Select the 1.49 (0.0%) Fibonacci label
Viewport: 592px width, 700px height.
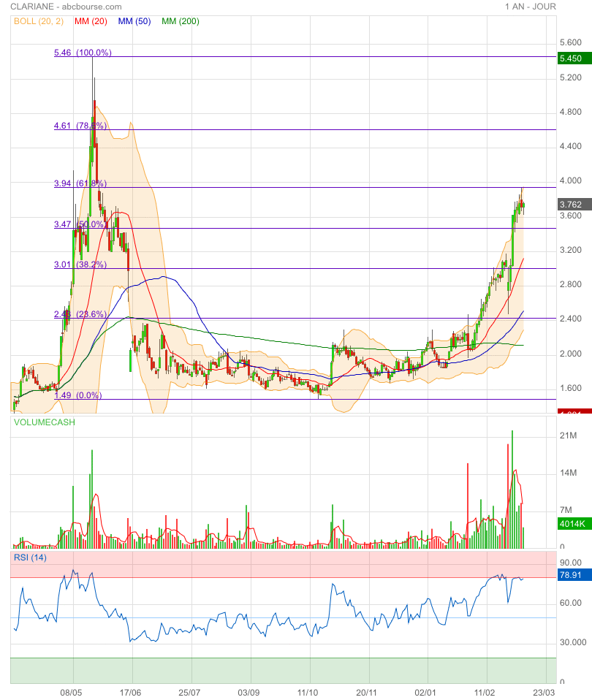[77, 395]
